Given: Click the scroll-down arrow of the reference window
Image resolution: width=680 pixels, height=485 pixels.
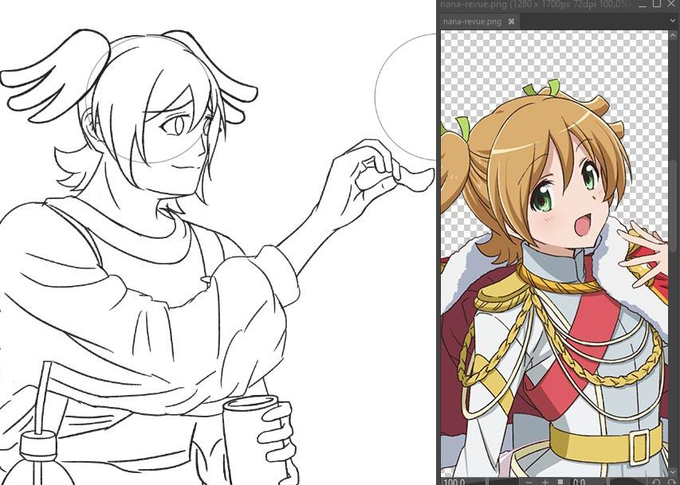Looking at the screenshot, I should click(673, 473).
